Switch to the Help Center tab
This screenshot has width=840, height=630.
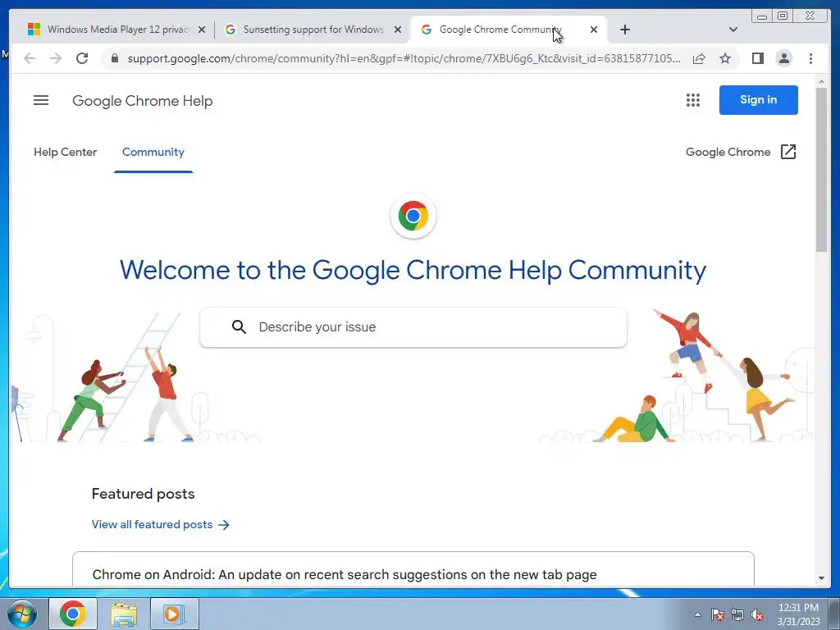(66, 152)
